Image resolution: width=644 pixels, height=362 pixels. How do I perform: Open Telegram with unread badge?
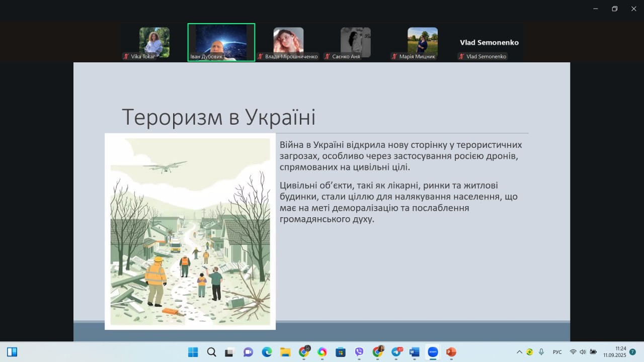tap(396, 352)
